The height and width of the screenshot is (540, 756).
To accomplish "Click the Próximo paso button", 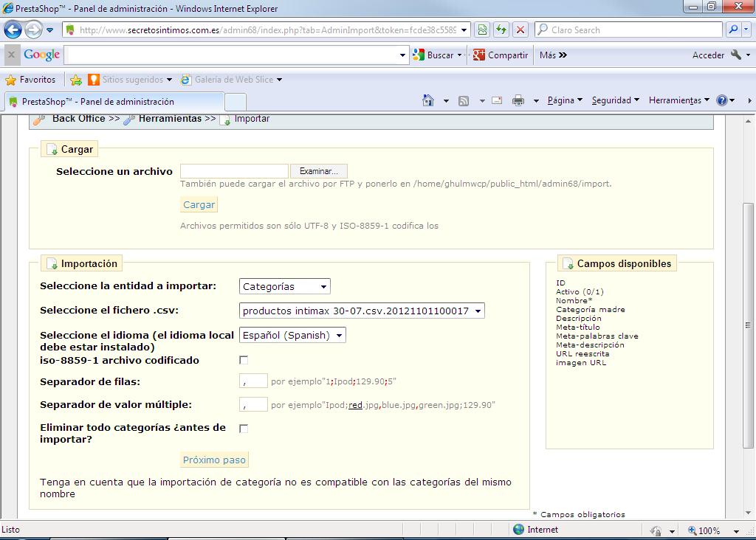I will [x=214, y=460].
